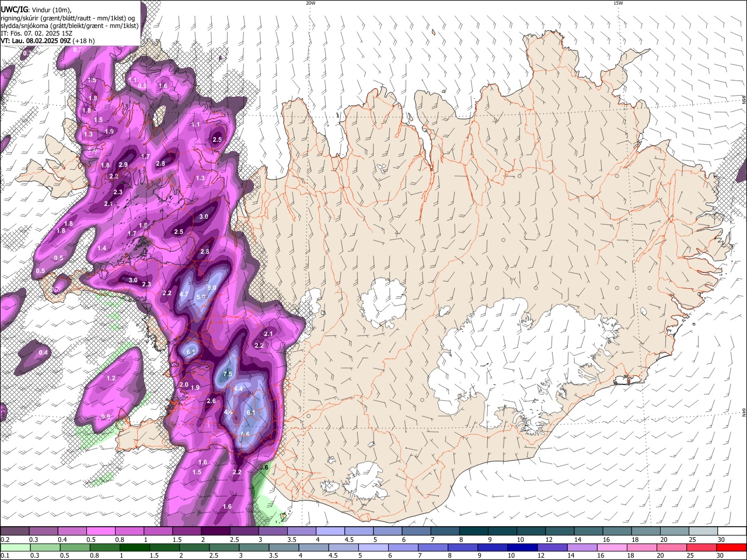Click the 0.4 value on the offshore purple patch

[x=43, y=352]
